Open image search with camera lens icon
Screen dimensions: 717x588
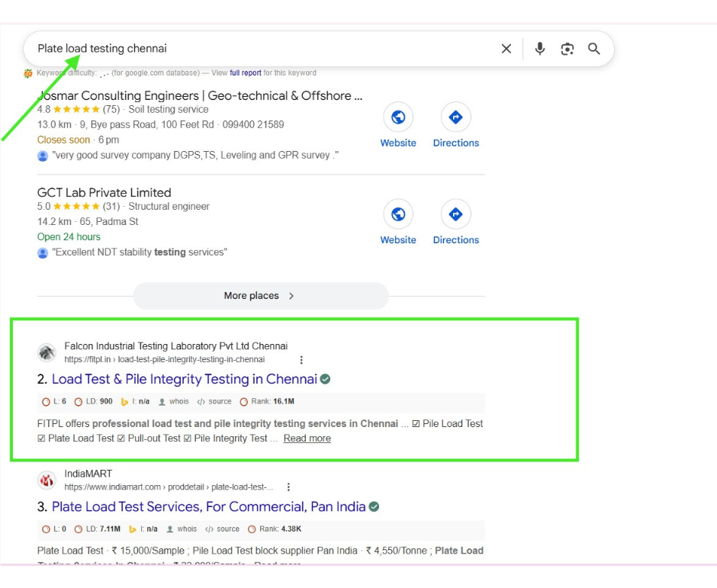pos(567,49)
